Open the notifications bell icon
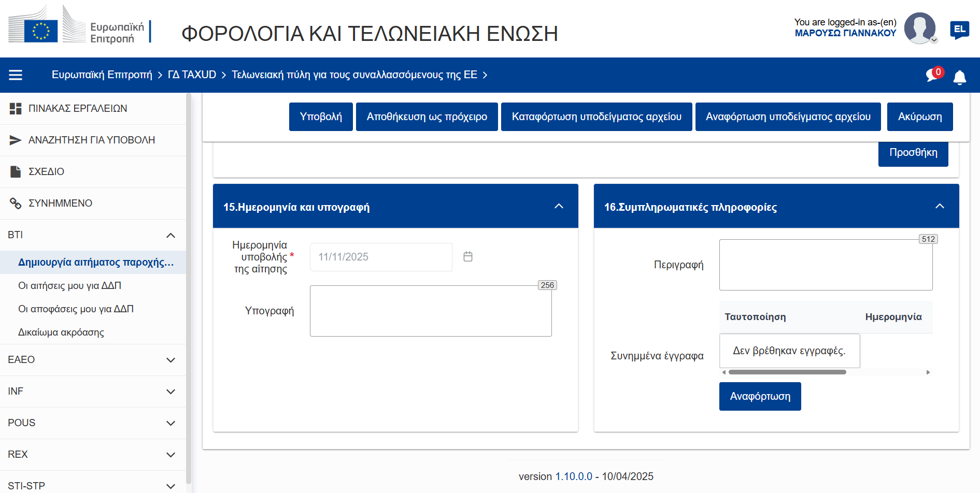 (x=959, y=77)
